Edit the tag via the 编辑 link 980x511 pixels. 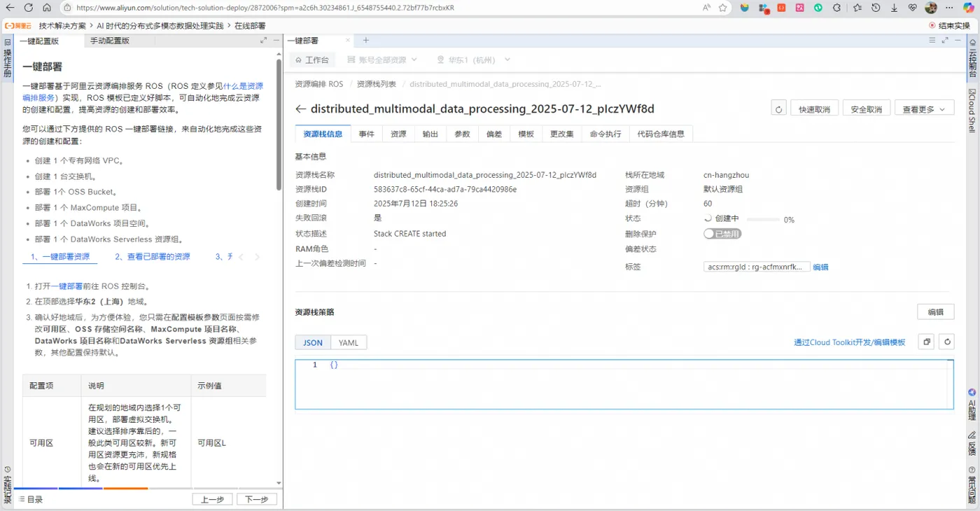pos(820,267)
